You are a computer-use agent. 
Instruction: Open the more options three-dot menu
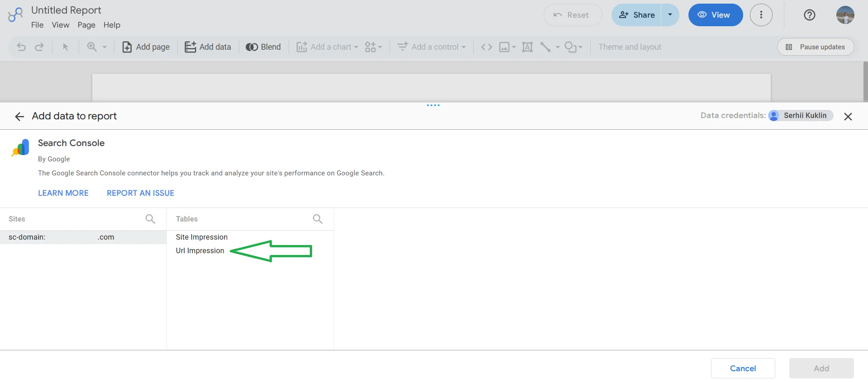(x=761, y=15)
